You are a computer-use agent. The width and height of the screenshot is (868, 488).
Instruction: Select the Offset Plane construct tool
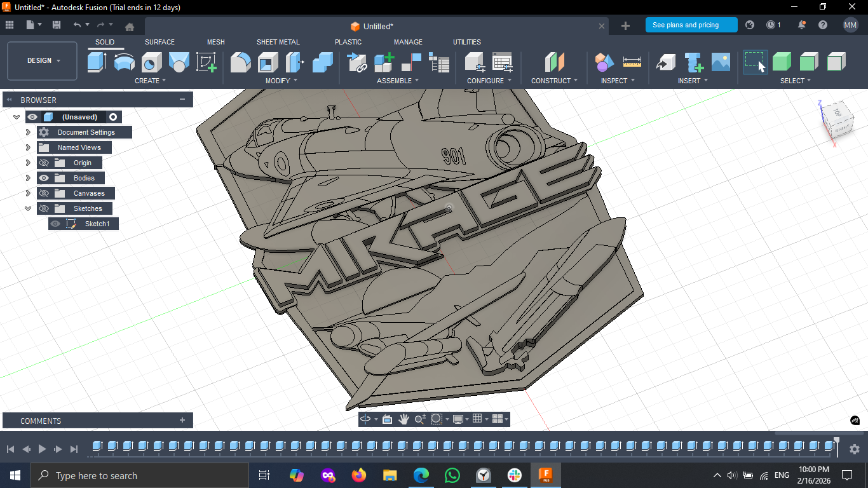point(554,62)
